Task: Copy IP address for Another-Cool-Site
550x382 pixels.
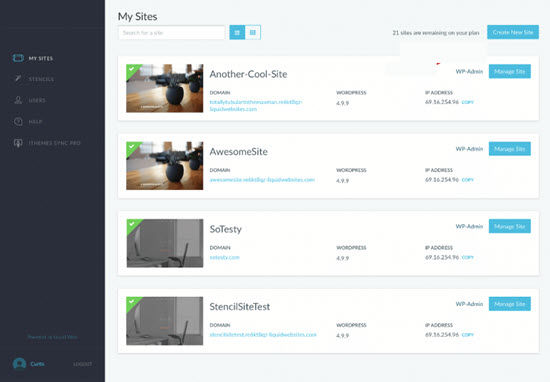Action: point(468,102)
